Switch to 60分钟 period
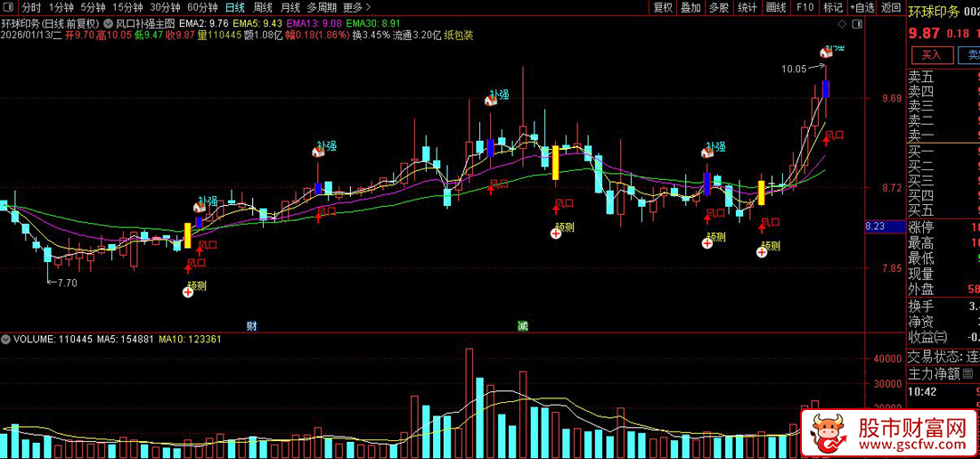 [203, 7]
